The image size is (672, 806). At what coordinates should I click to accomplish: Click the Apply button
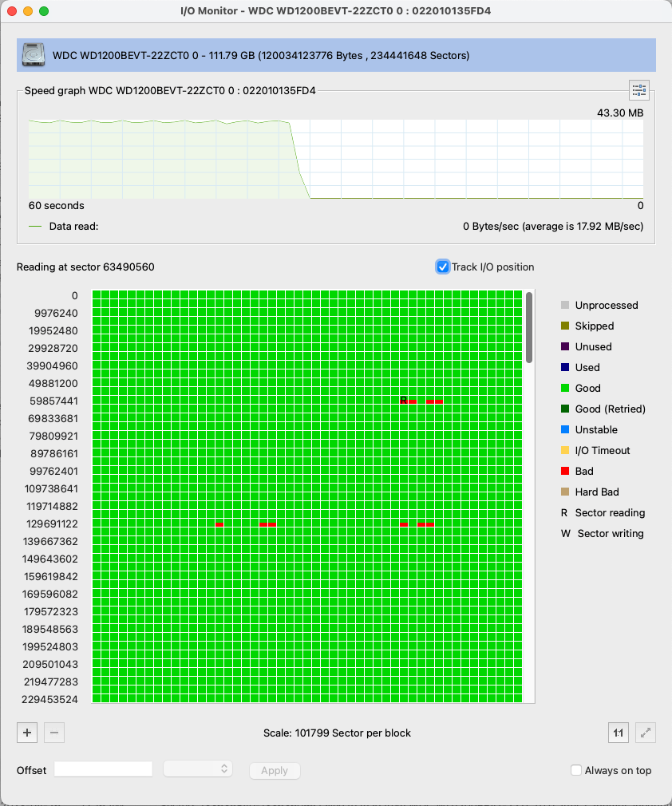275,770
